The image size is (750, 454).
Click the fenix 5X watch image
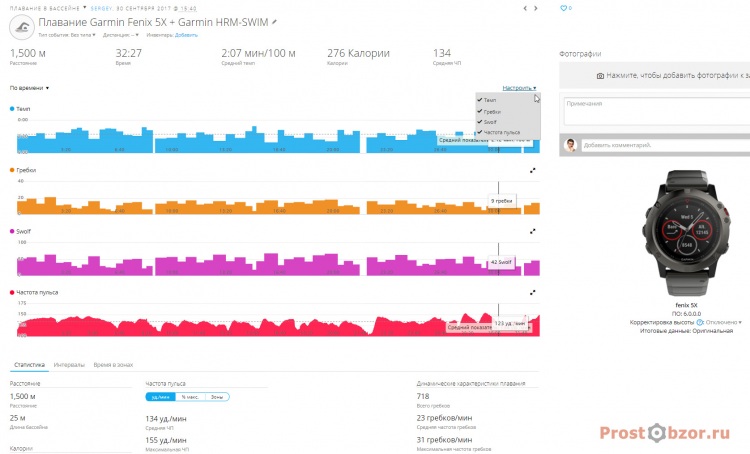click(x=686, y=233)
